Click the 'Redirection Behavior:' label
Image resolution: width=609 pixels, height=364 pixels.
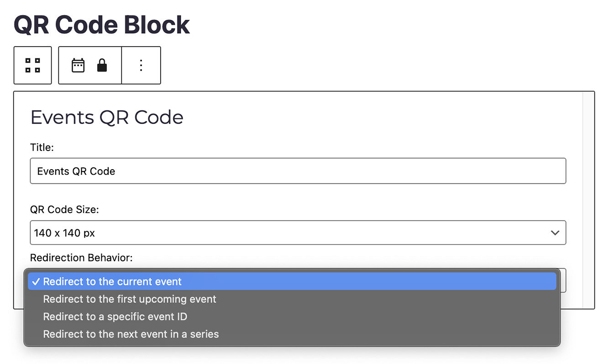pyautogui.click(x=81, y=258)
